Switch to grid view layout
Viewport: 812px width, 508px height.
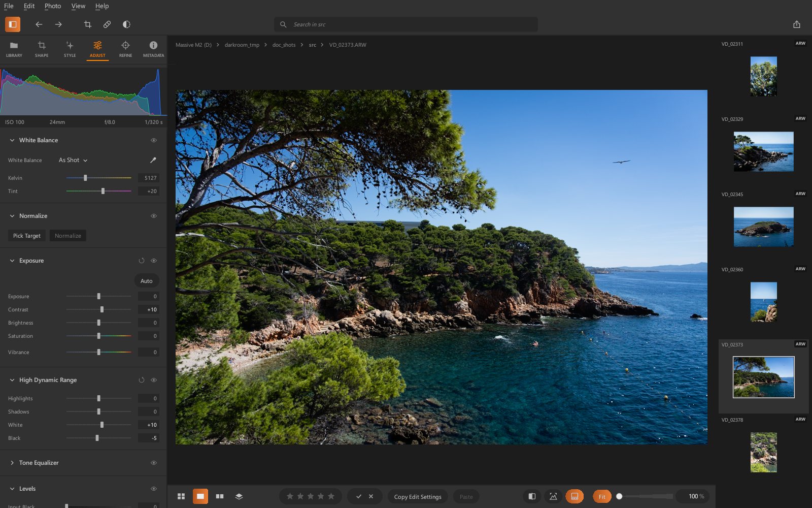(181, 496)
